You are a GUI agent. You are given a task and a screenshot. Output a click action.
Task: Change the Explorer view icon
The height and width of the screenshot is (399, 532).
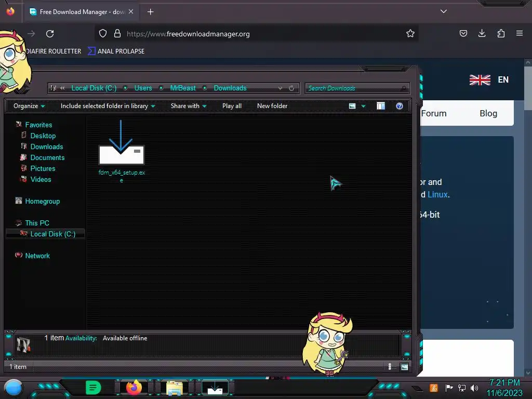(352, 106)
